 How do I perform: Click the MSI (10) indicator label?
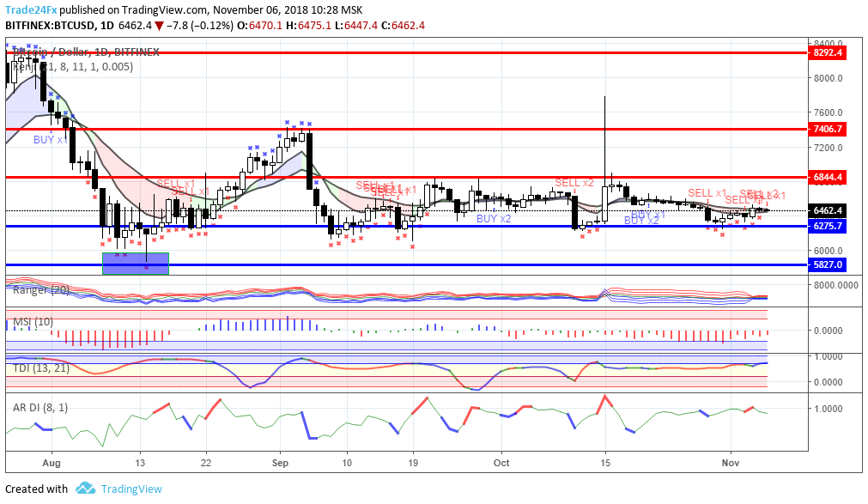pos(33,322)
